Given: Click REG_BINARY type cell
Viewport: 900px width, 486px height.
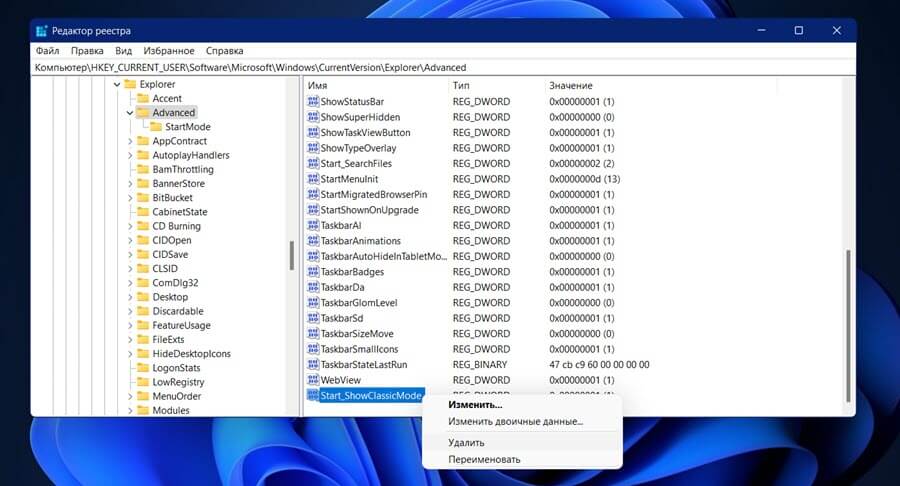Looking at the screenshot, I should pos(480,365).
